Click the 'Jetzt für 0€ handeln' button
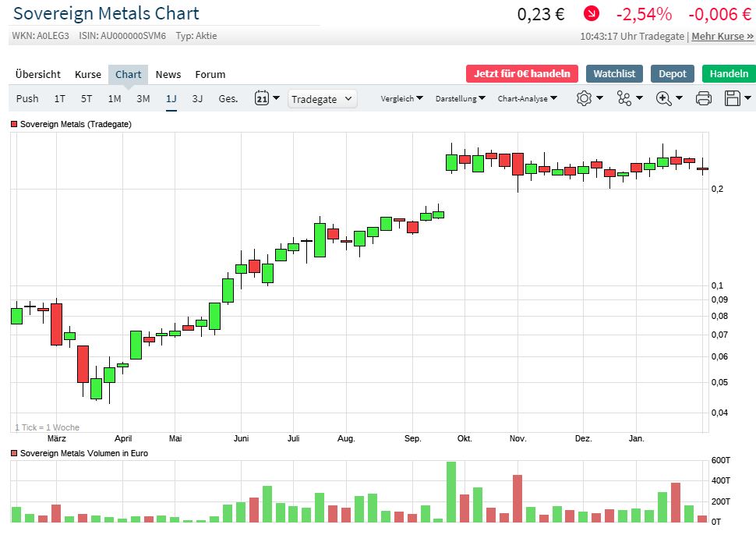The image size is (756, 535). click(x=522, y=73)
